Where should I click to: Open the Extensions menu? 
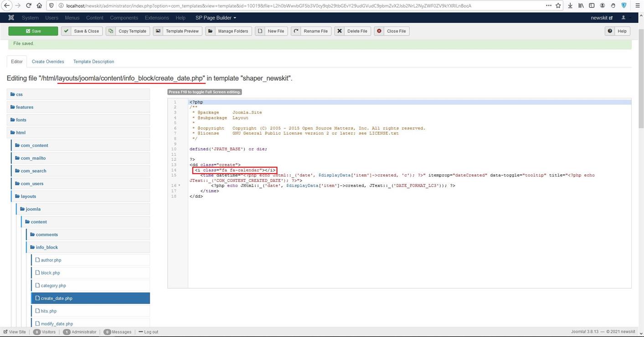pyautogui.click(x=157, y=18)
